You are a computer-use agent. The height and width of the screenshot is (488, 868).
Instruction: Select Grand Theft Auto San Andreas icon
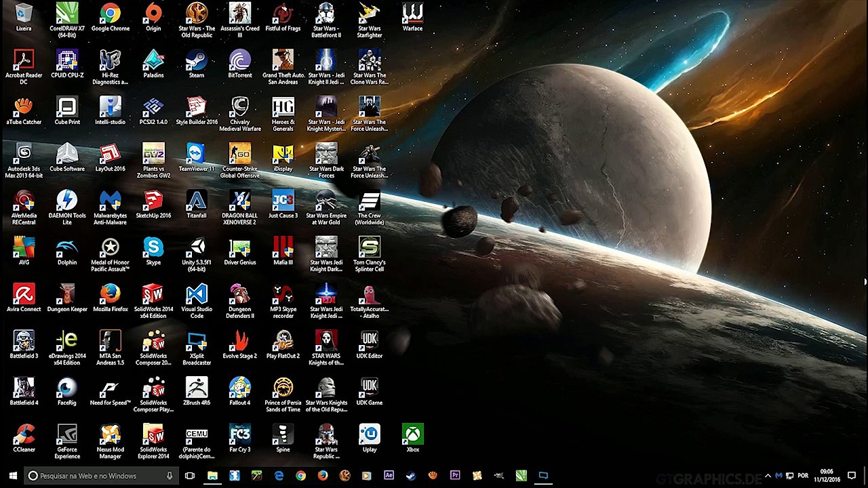pos(283,67)
